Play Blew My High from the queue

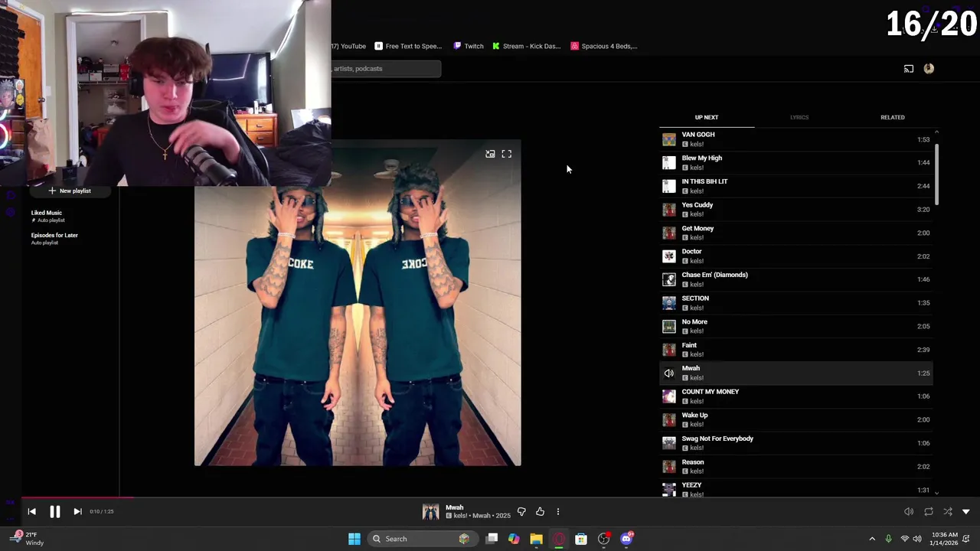(796, 162)
